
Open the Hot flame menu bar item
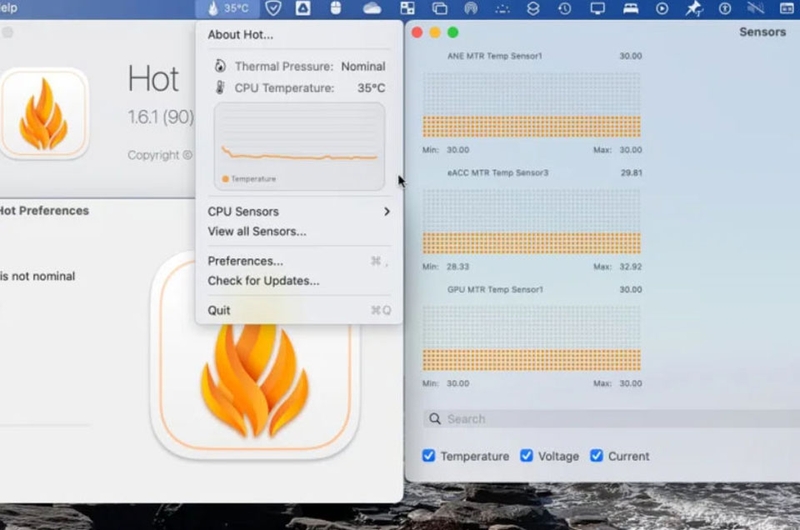click(x=228, y=8)
